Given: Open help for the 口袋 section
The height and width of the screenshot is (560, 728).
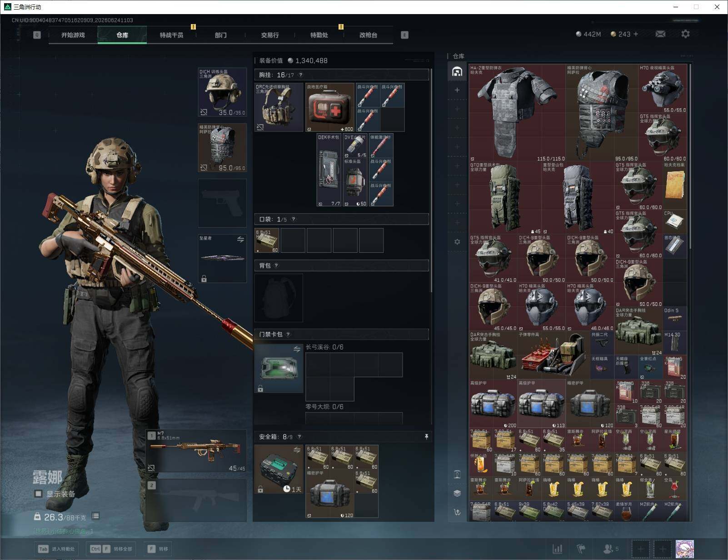Looking at the screenshot, I should click(x=293, y=219).
